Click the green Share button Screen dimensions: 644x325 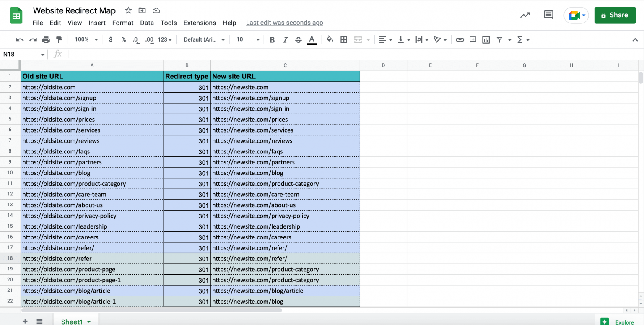point(615,15)
